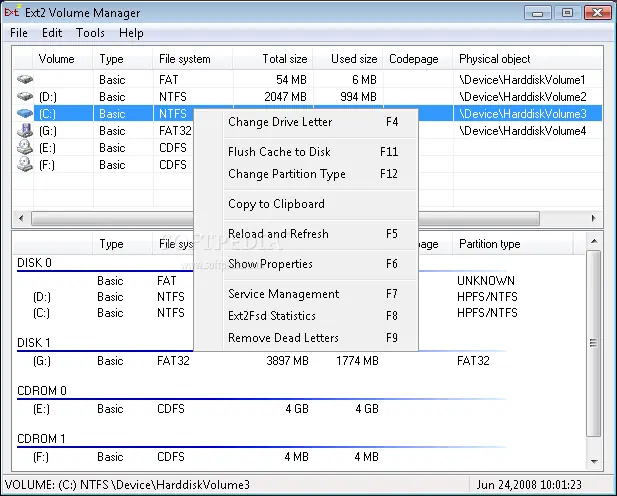Image resolution: width=617 pixels, height=496 pixels.
Task: Sort by Total size column header
Action: (x=273, y=59)
